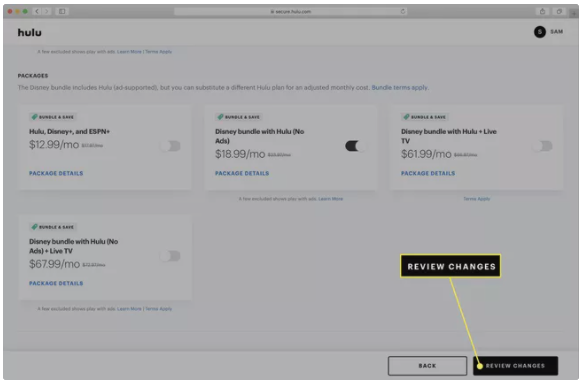Show the Safari sidebar
This screenshot has width=583, height=382.
(62, 12)
